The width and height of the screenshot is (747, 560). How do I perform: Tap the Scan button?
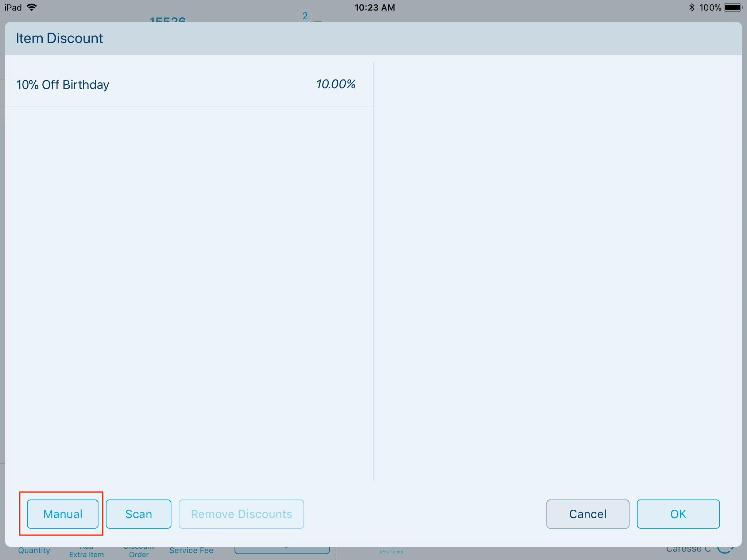138,514
